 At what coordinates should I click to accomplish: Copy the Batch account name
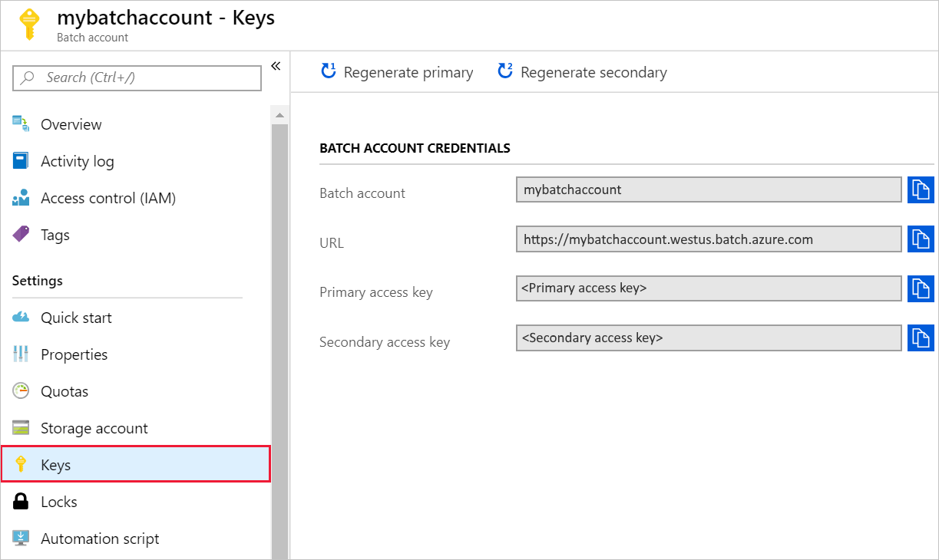(x=920, y=189)
